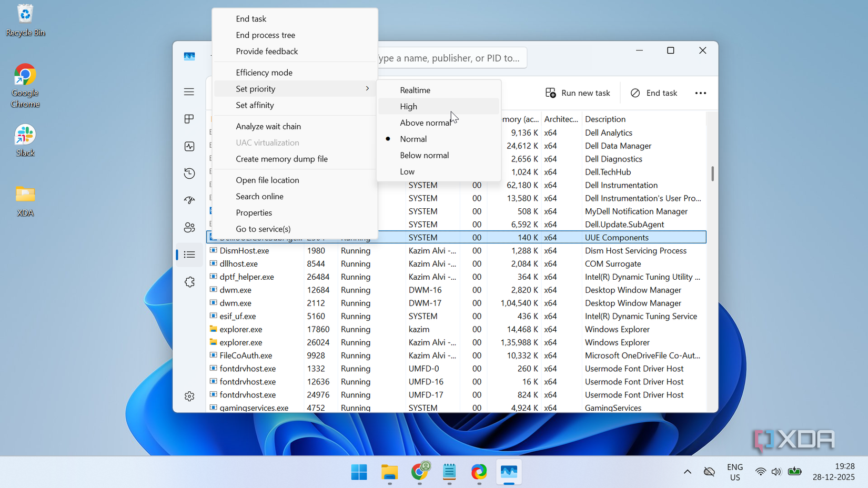Viewport: 868px width, 488px height.
Task: Open the Windows Start button
Action: [359, 472]
